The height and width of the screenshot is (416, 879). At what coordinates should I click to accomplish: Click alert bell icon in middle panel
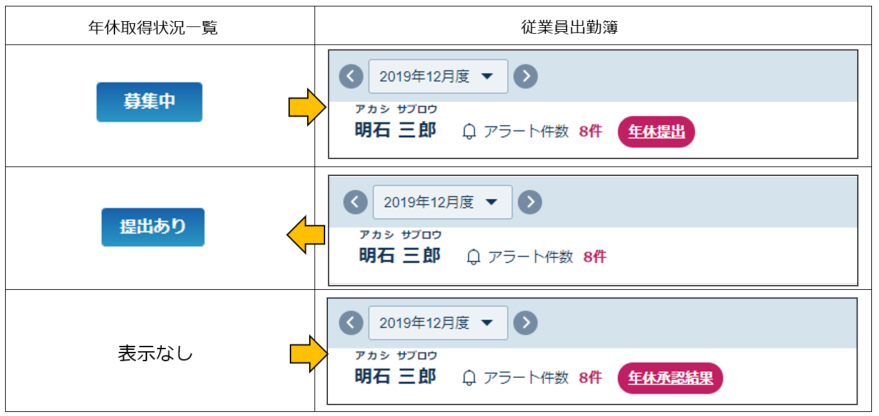[473, 257]
